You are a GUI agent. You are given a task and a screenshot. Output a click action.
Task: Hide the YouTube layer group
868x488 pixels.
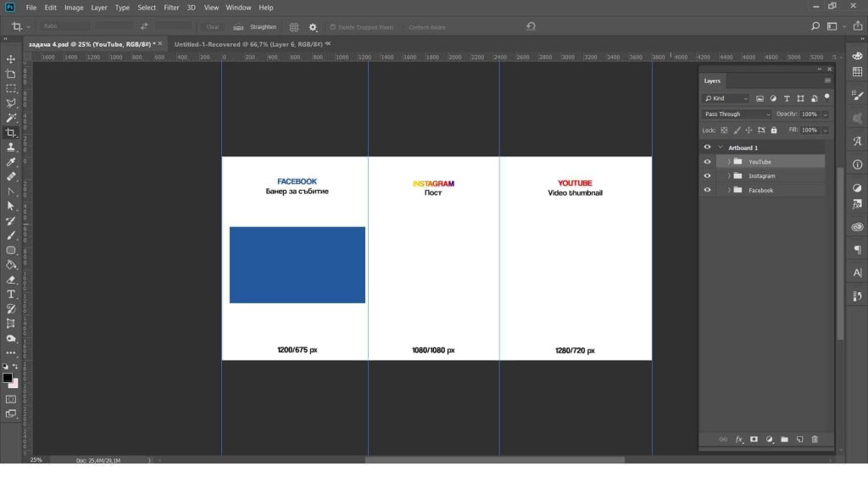pyautogui.click(x=707, y=162)
